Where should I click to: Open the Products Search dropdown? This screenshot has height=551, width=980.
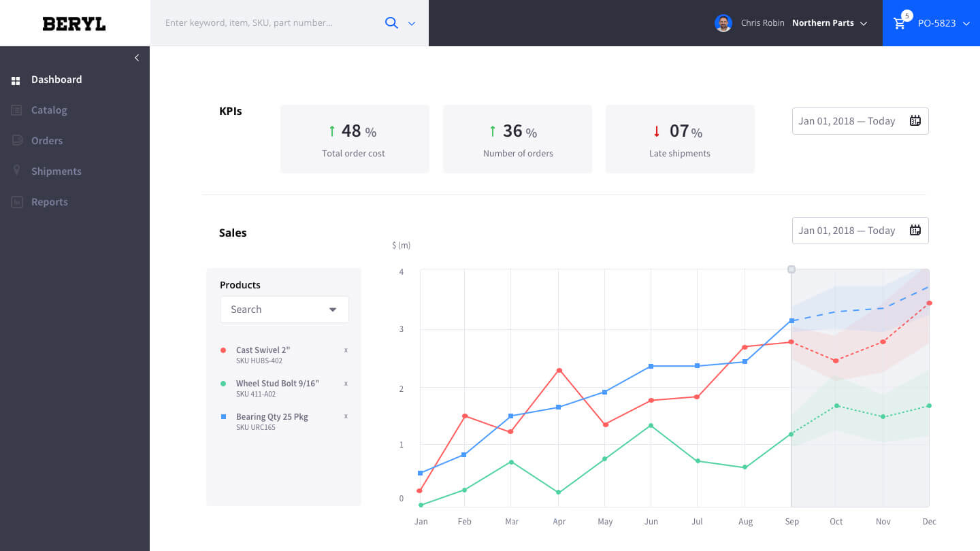coord(284,310)
